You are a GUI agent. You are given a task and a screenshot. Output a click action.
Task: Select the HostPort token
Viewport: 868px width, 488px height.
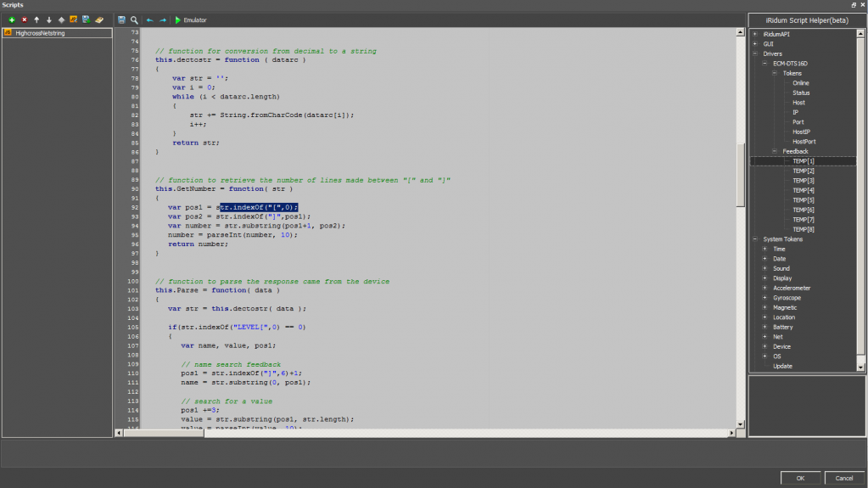(804, 142)
